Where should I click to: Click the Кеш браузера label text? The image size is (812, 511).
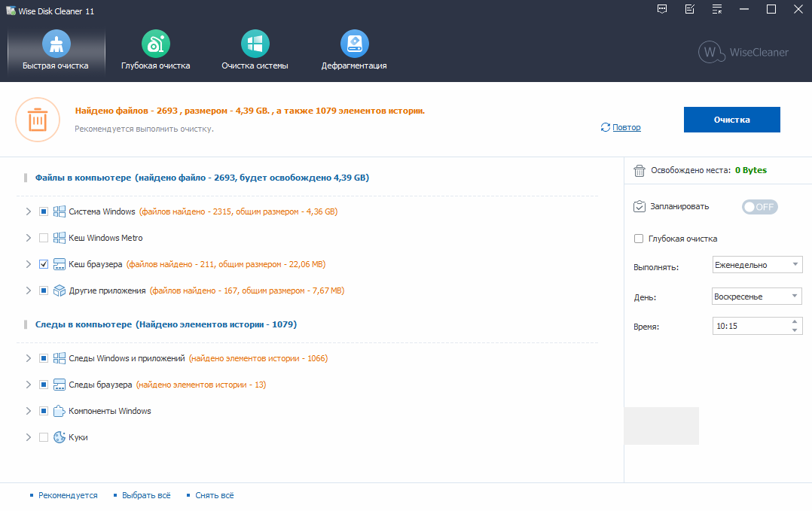click(x=95, y=264)
